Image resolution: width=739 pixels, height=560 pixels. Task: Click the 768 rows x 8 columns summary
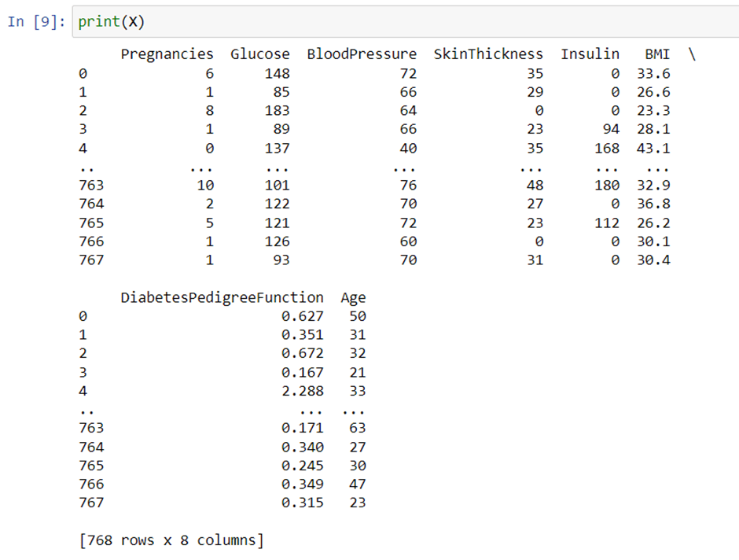point(171,540)
